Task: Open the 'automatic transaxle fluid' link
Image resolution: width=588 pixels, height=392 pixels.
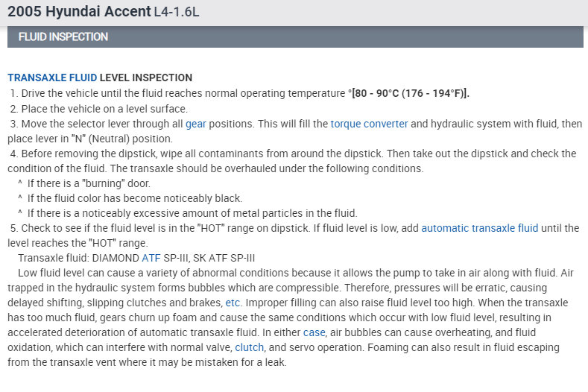Action: (x=479, y=228)
